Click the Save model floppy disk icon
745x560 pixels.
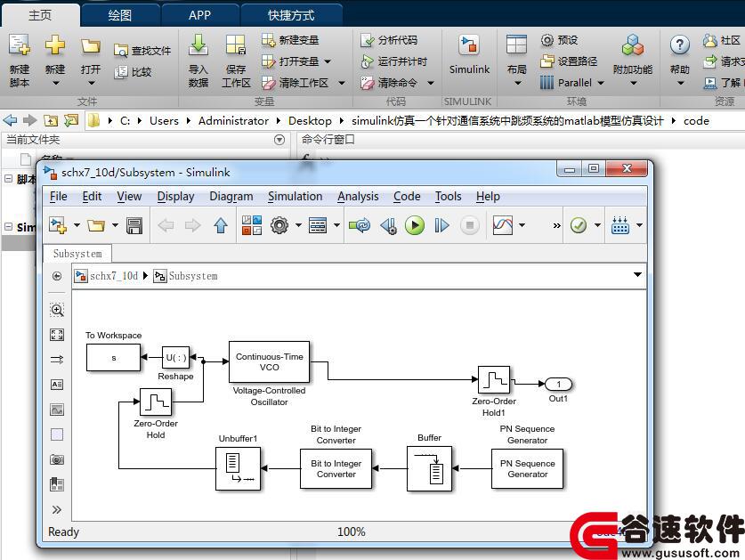(134, 225)
